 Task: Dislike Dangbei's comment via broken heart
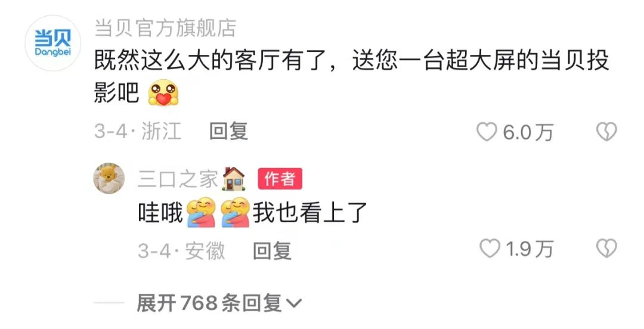point(606,132)
